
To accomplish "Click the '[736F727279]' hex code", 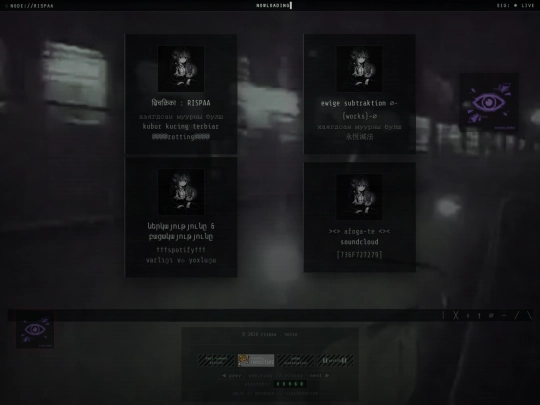I will click(x=359, y=255).
